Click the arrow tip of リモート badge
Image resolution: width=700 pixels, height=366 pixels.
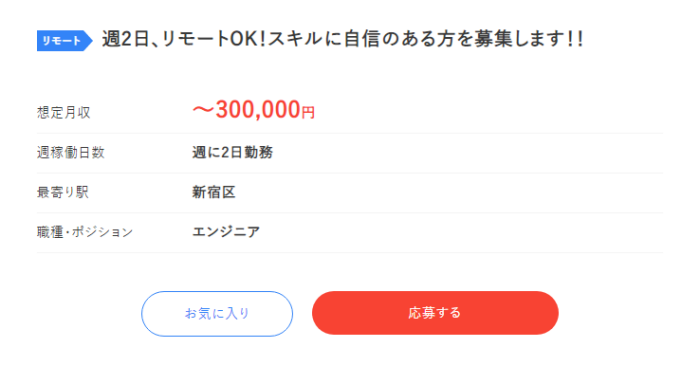coord(88,41)
